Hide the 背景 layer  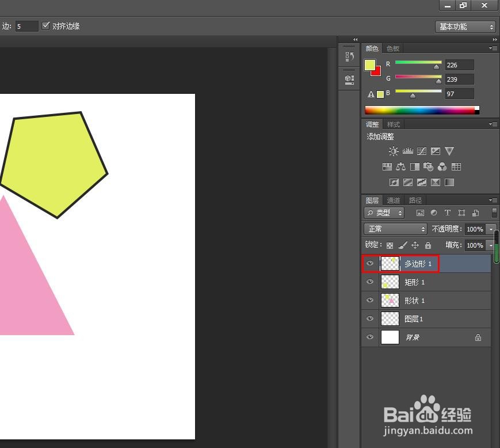pyautogui.click(x=370, y=337)
